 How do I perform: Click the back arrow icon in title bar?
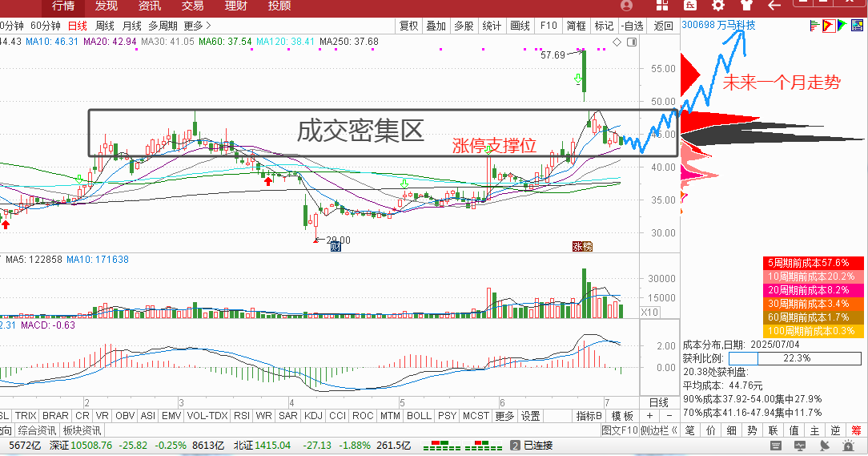click(774, 6)
